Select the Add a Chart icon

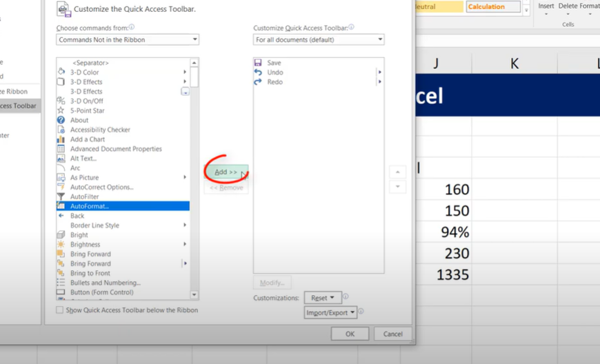pyautogui.click(x=61, y=139)
